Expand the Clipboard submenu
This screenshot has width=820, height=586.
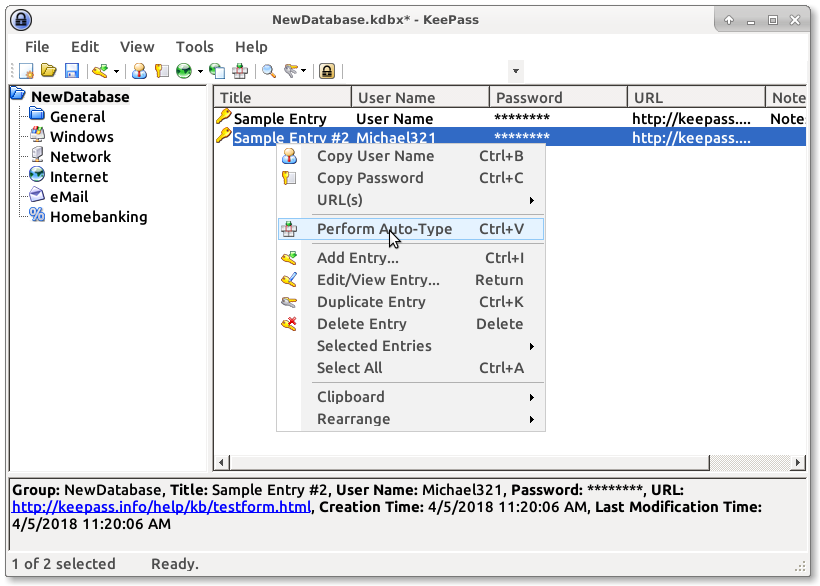pyautogui.click(x=411, y=397)
